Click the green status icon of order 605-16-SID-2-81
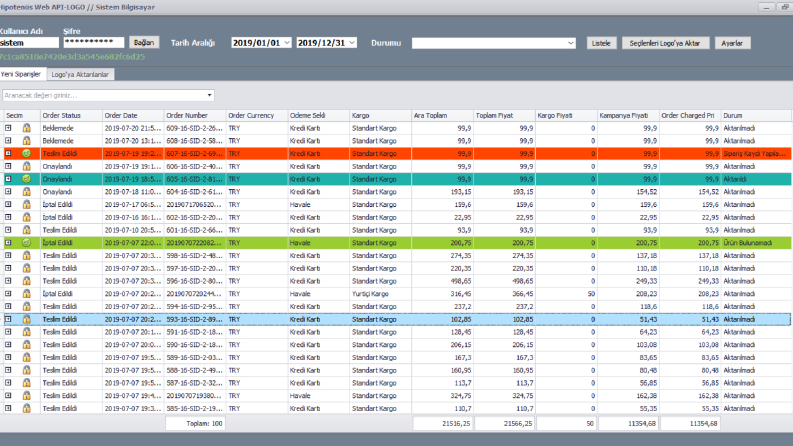This screenshot has height=446, width=793. [26, 179]
